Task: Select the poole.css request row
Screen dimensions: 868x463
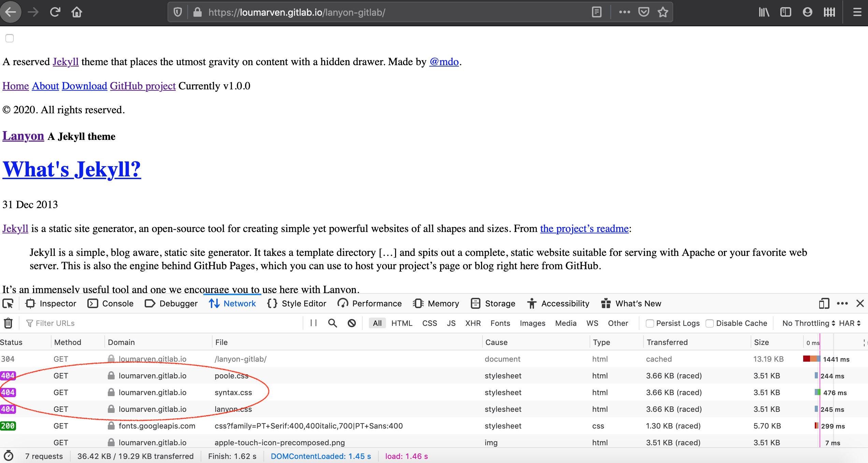Action: 434,376
